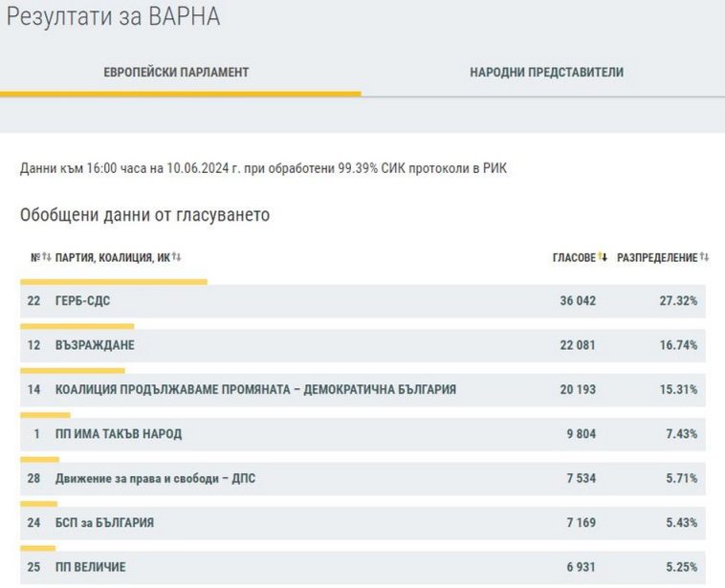
Task: Choose the БСП за БЪЛГАРИЯ party name
Action: coord(104,523)
